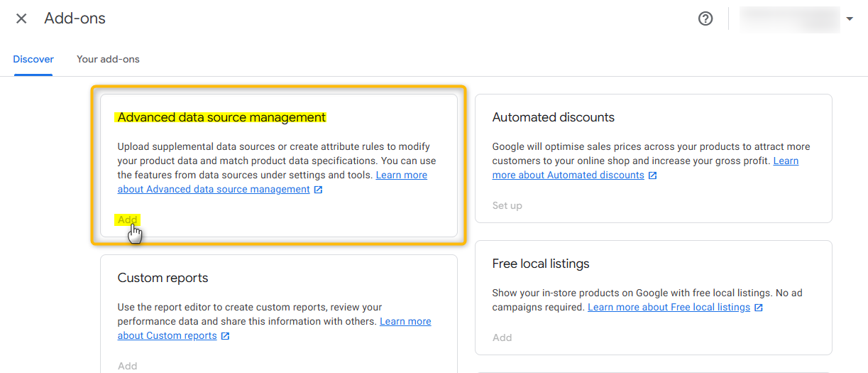Open Learn more about Advanced data source management
This screenshot has height=373, width=868.
(x=213, y=189)
